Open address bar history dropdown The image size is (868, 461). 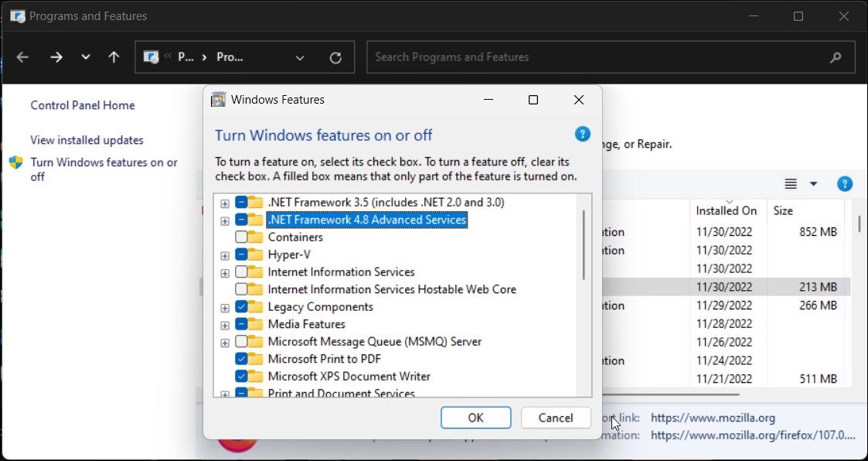pyautogui.click(x=299, y=57)
